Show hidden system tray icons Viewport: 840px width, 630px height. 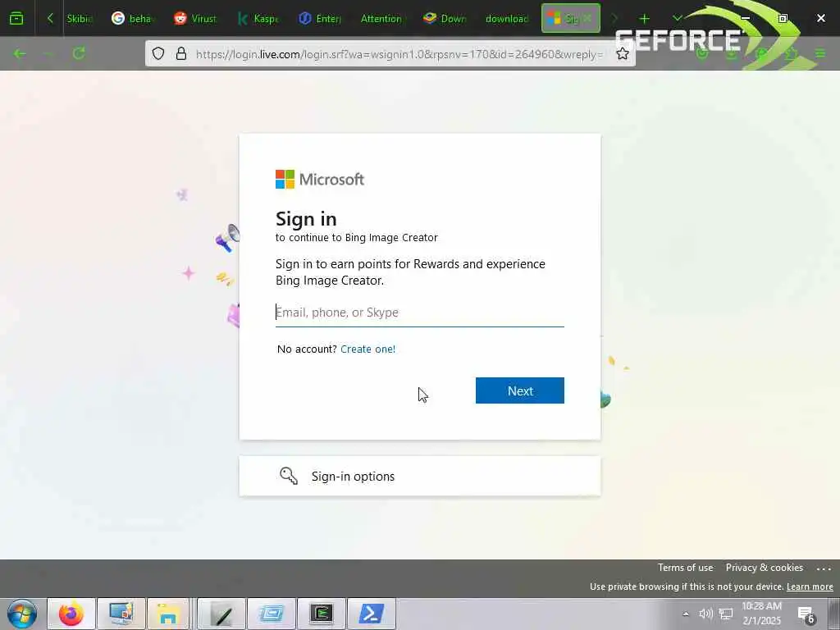(x=686, y=614)
